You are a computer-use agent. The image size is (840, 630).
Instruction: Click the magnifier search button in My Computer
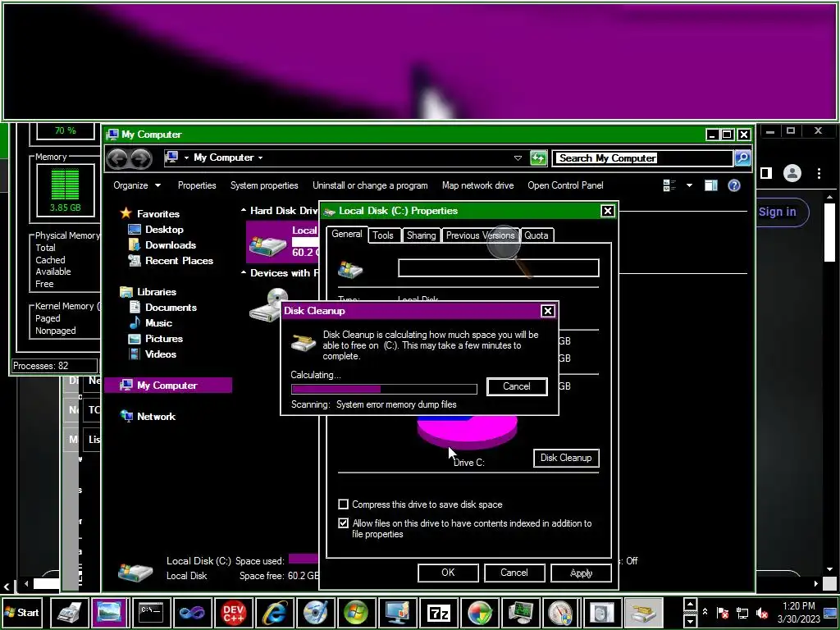(x=742, y=157)
